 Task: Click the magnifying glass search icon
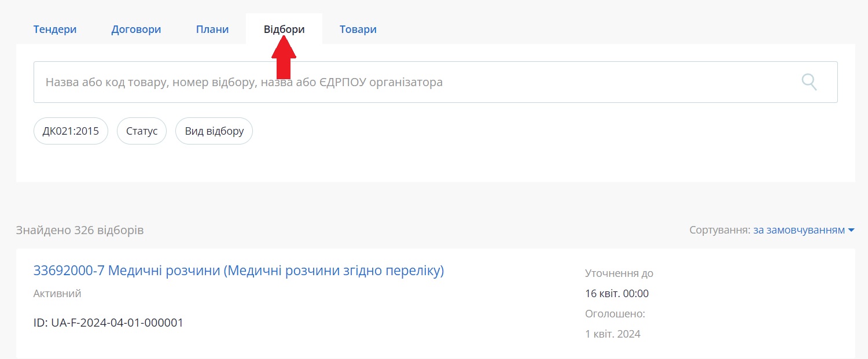(809, 82)
